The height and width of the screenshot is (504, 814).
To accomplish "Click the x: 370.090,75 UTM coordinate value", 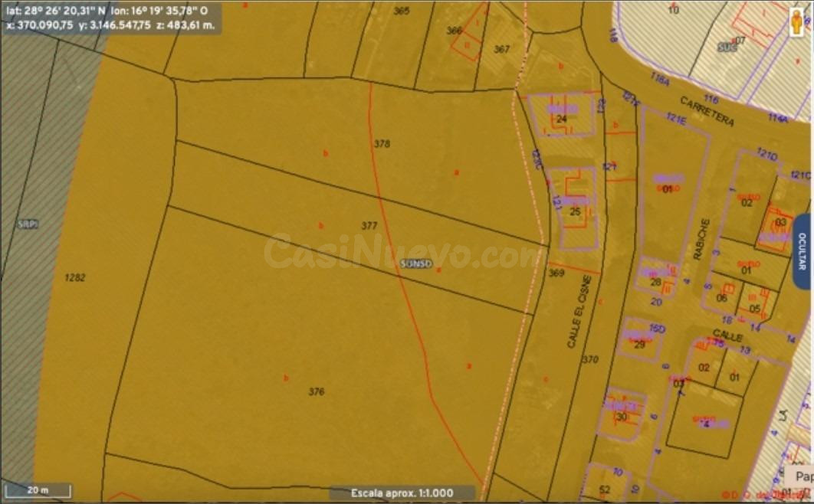I will pyautogui.click(x=40, y=25).
